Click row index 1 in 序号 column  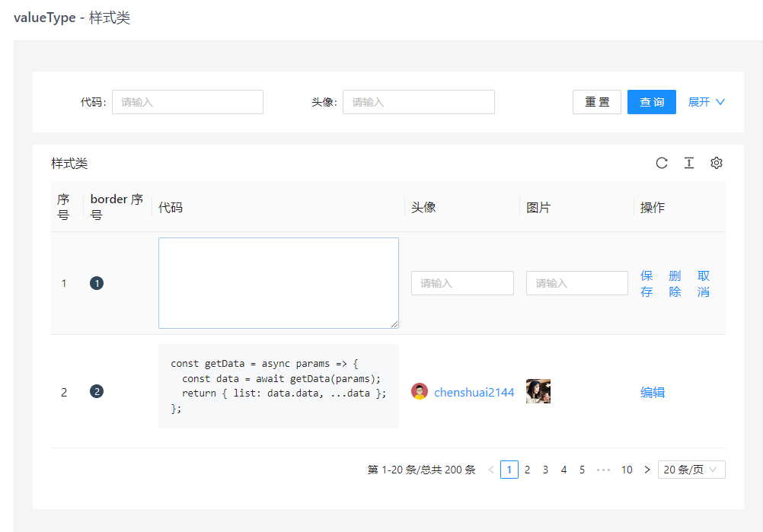pos(64,284)
